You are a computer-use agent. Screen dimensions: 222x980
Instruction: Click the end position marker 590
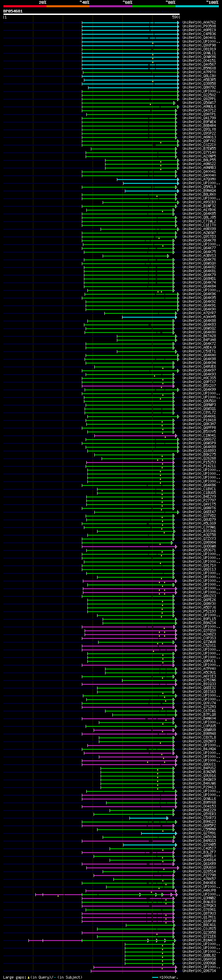[x=175, y=17]
